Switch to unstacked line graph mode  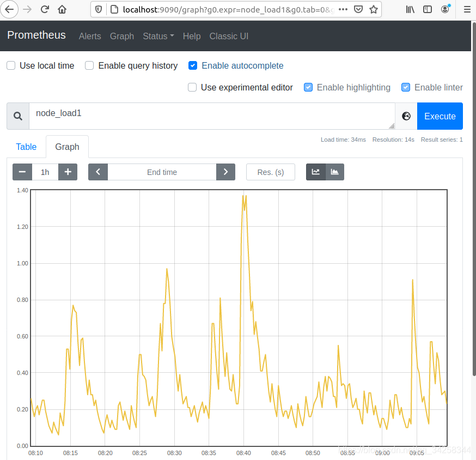(x=316, y=172)
